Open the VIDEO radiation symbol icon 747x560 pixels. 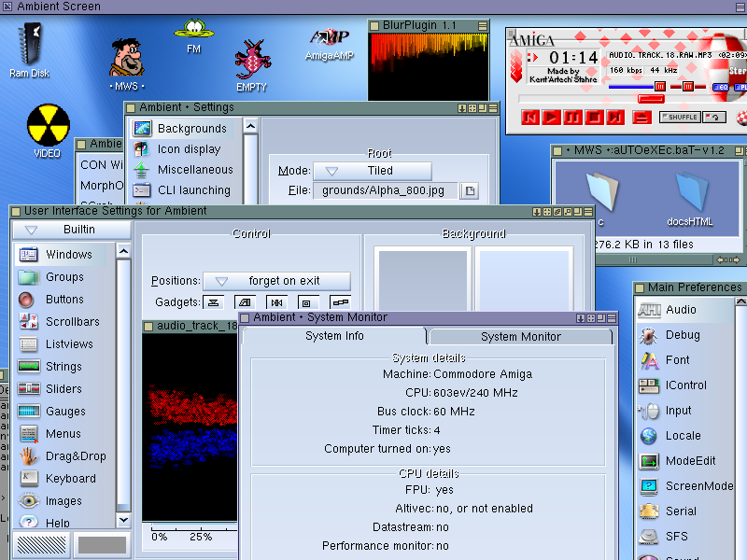click(48, 131)
